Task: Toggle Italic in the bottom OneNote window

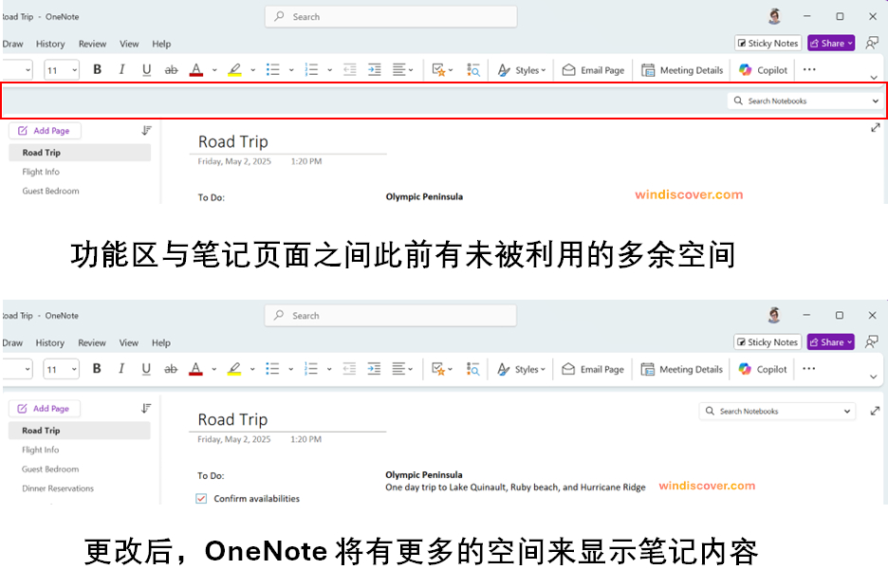Action: pyautogui.click(x=121, y=368)
